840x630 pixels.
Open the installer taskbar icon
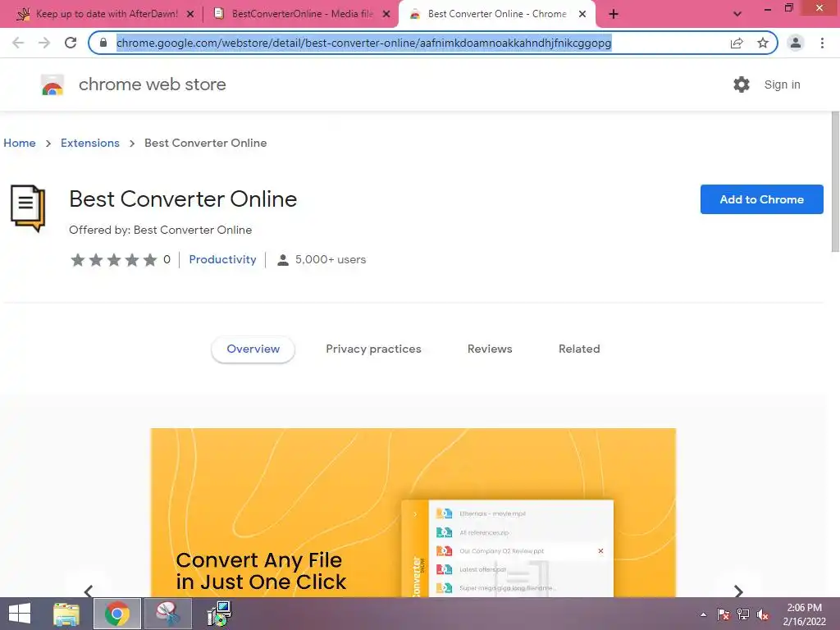pos(220,614)
